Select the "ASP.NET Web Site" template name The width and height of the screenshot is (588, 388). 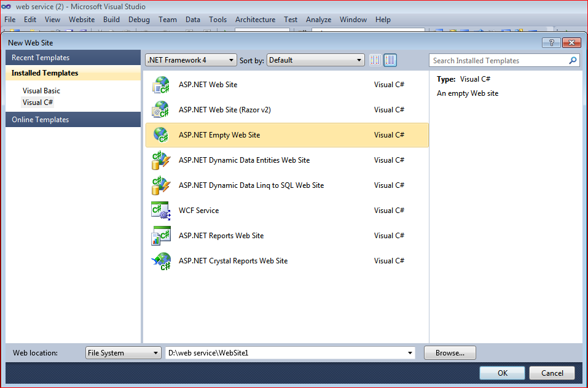(208, 85)
